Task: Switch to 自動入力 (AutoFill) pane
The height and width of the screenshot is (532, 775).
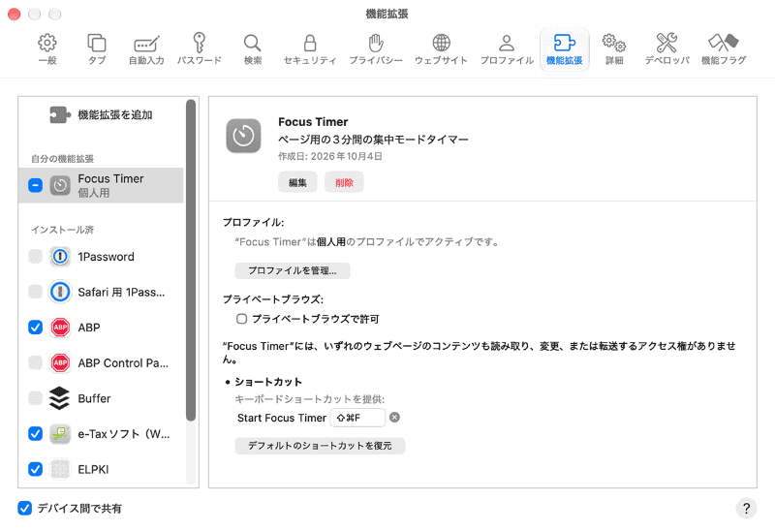Action: point(146,49)
